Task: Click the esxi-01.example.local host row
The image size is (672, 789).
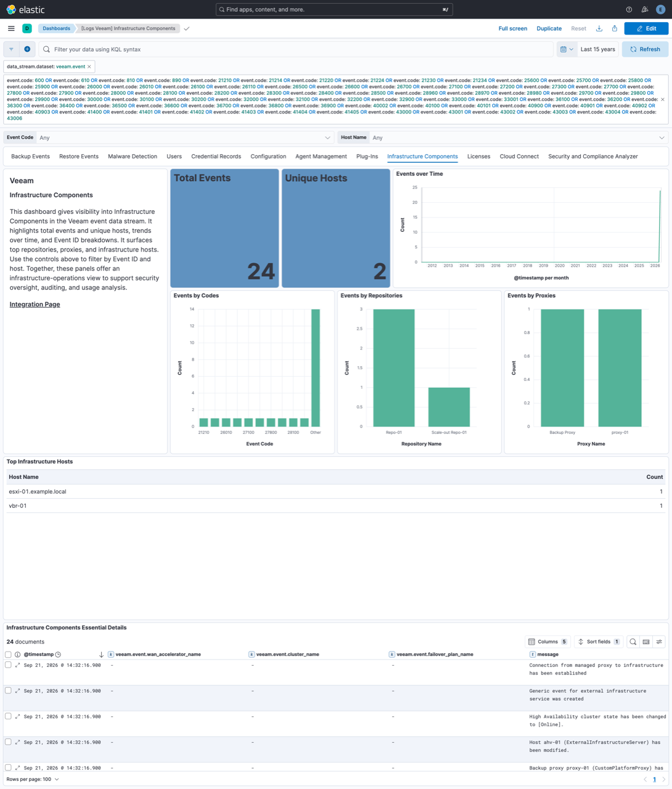Action: [x=336, y=491]
